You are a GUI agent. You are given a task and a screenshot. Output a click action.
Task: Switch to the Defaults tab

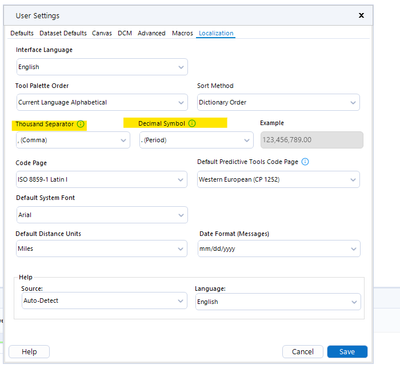point(22,33)
